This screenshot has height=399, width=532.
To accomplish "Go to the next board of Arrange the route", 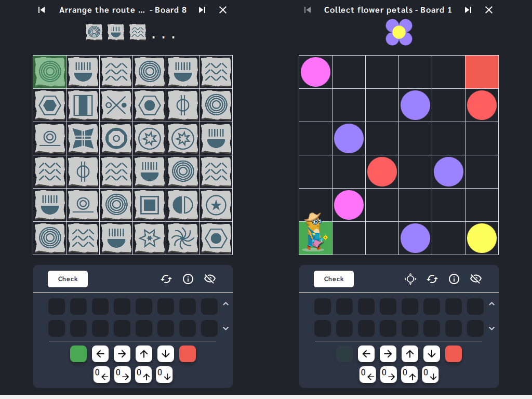I will coord(202,10).
